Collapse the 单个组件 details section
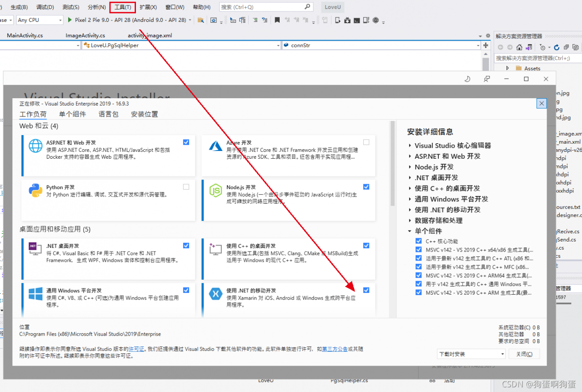Screen dimensions: 582x392 410,231
